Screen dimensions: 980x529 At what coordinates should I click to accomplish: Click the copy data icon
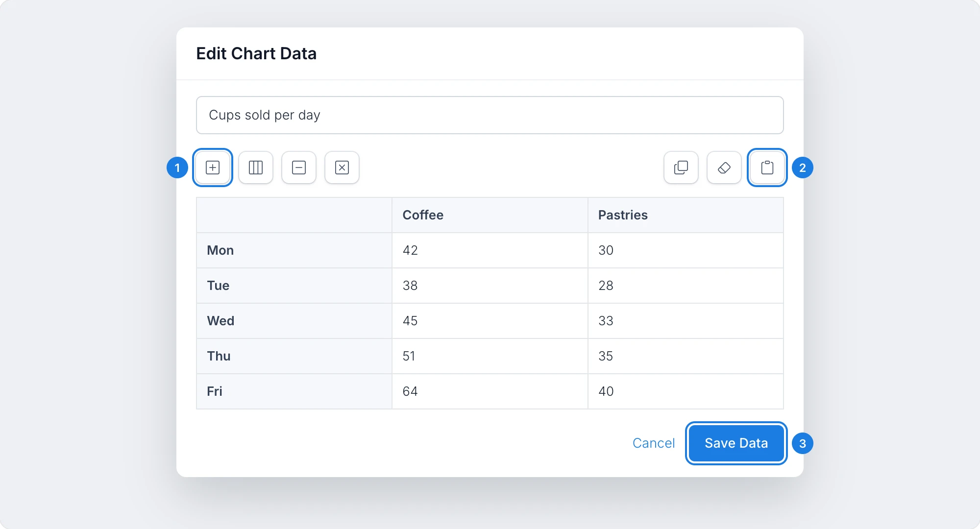pyautogui.click(x=681, y=168)
